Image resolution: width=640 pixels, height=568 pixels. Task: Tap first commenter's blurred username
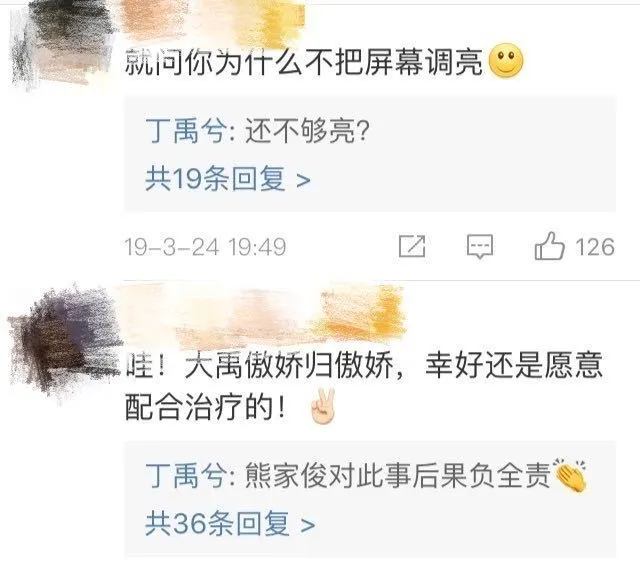click(x=212, y=22)
